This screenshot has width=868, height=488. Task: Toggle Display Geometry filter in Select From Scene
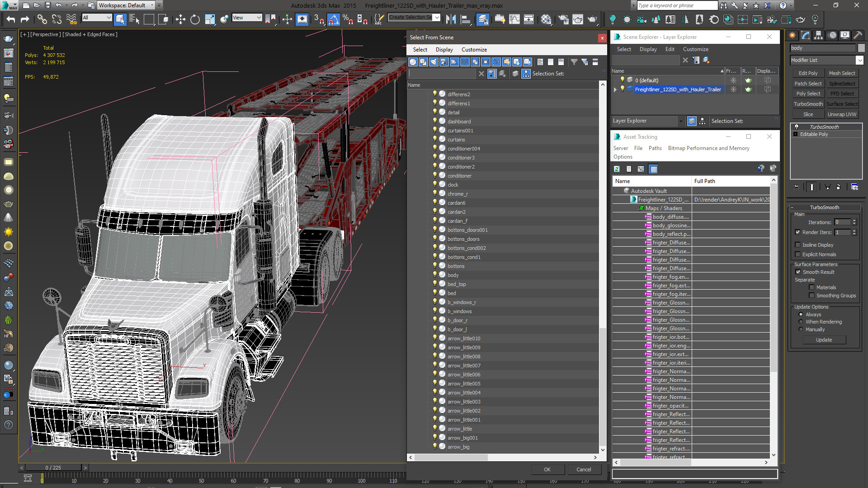[413, 62]
